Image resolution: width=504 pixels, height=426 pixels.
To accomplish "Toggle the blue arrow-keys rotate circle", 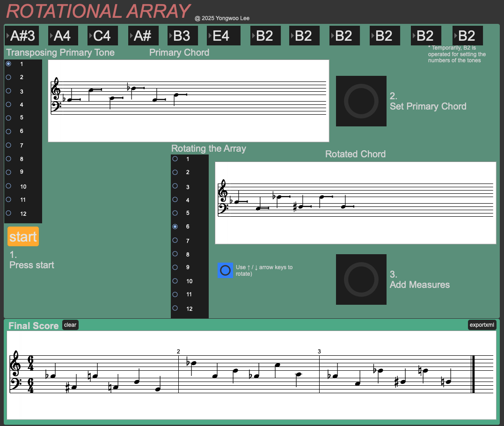I will [x=225, y=271].
